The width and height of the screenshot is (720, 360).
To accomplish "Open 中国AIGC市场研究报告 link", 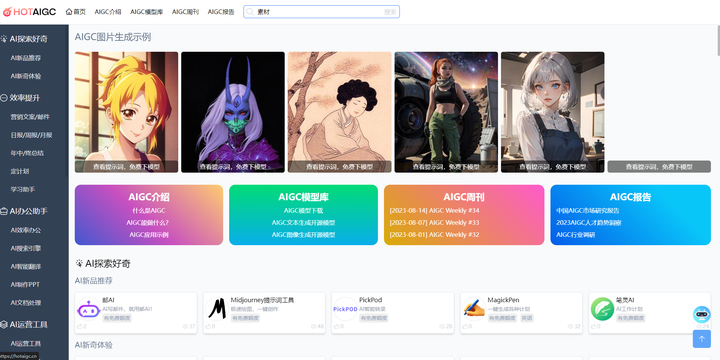I will click(x=587, y=211).
